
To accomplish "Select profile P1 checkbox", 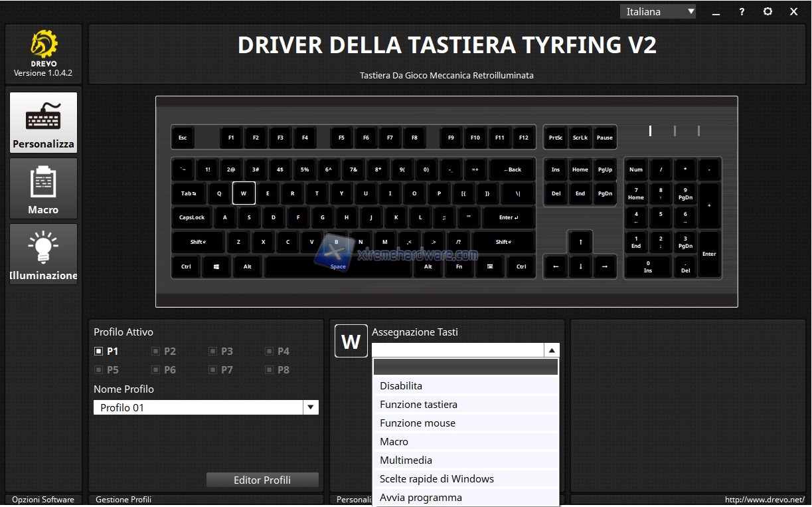I will (x=98, y=351).
